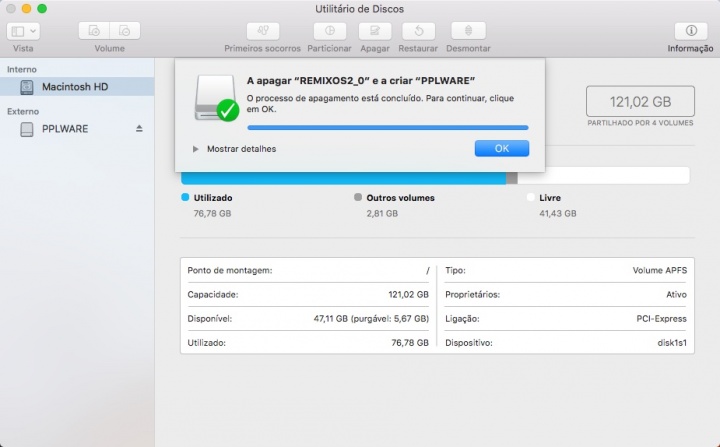This screenshot has height=447, width=720.
Task: Eject the PPLWARE disk
Action: [x=140, y=129]
